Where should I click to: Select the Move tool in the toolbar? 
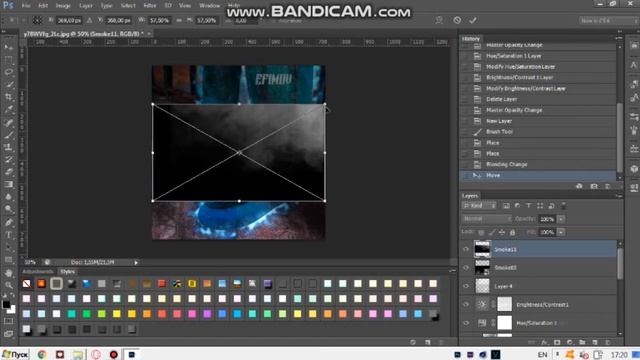(9, 47)
